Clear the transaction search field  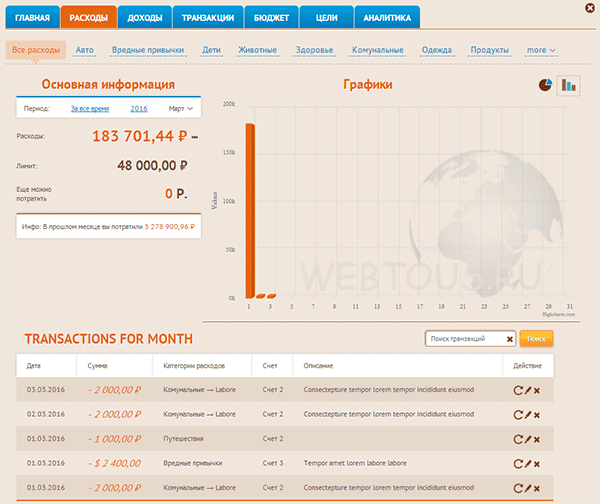coord(510,339)
